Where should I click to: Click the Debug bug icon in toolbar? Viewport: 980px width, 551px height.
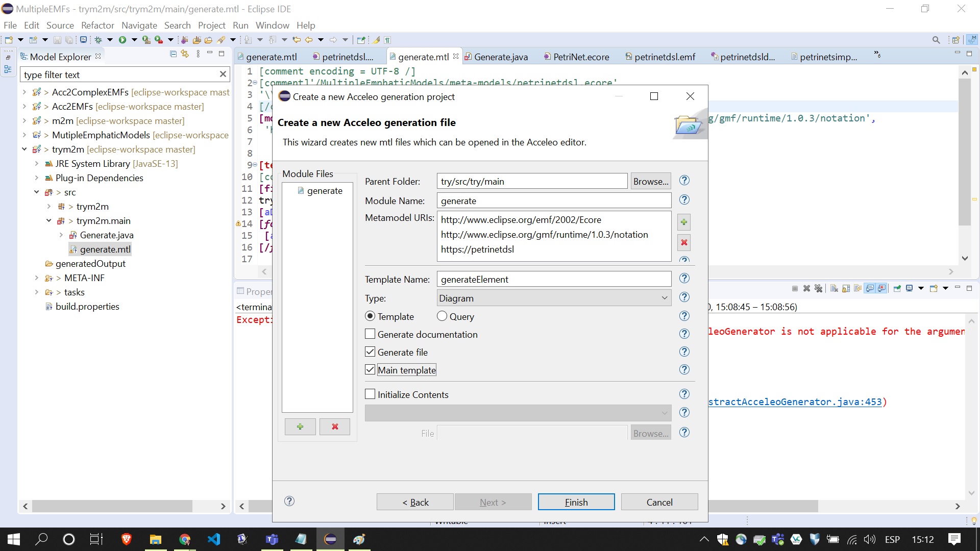[x=99, y=40]
